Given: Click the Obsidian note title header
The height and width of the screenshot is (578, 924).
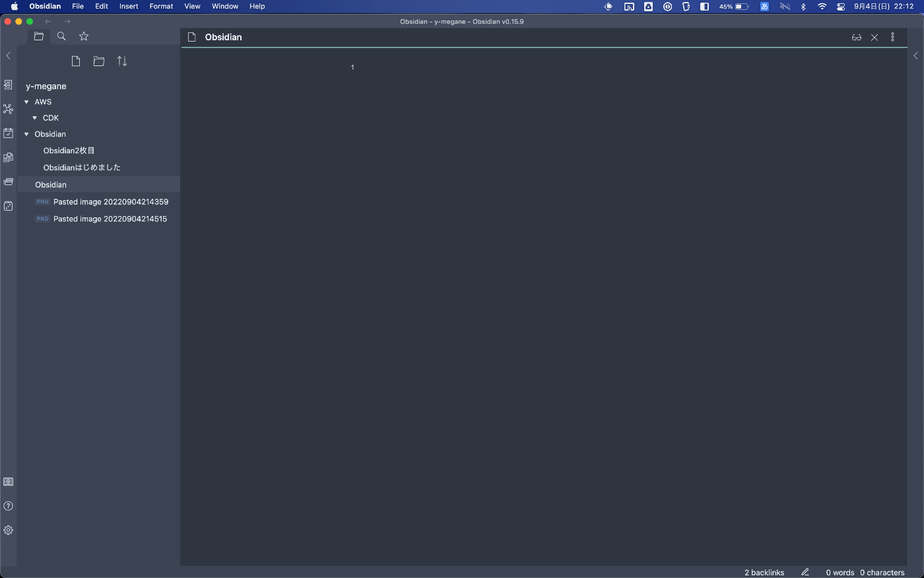Looking at the screenshot, I should 224,37.
